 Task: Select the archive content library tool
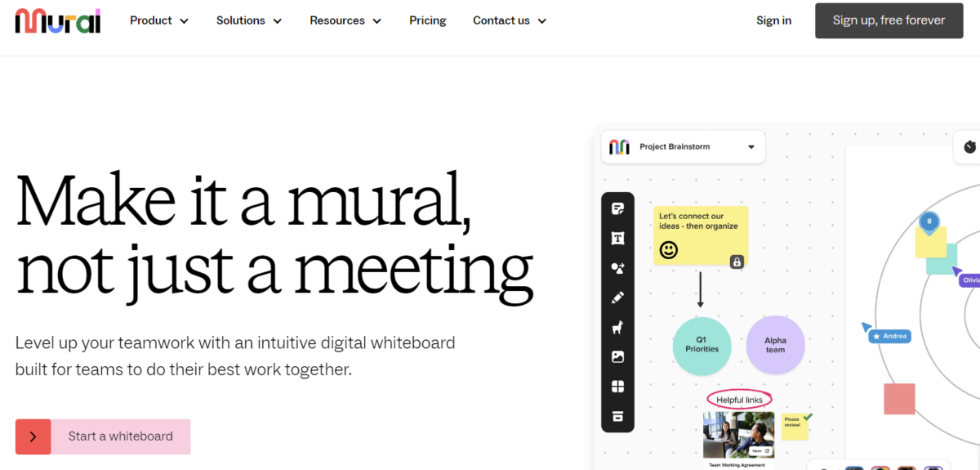[618, 417]
